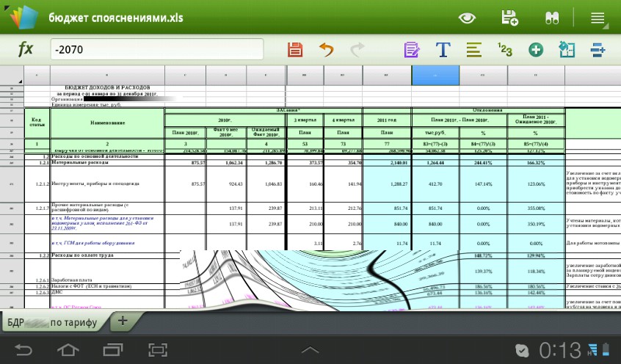The height and width of the screenshot is (364, 621).
Task: Save the workbook with the floppy icon
Action: click(295, 50)
